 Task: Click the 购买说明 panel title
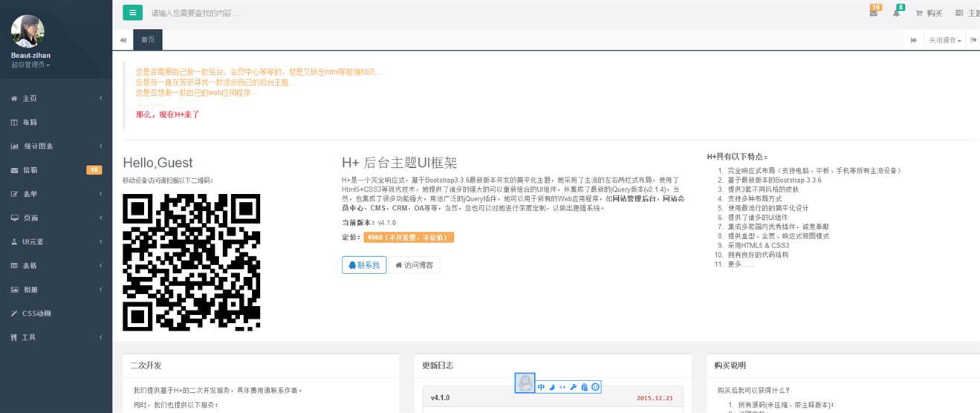click(730, 365)
